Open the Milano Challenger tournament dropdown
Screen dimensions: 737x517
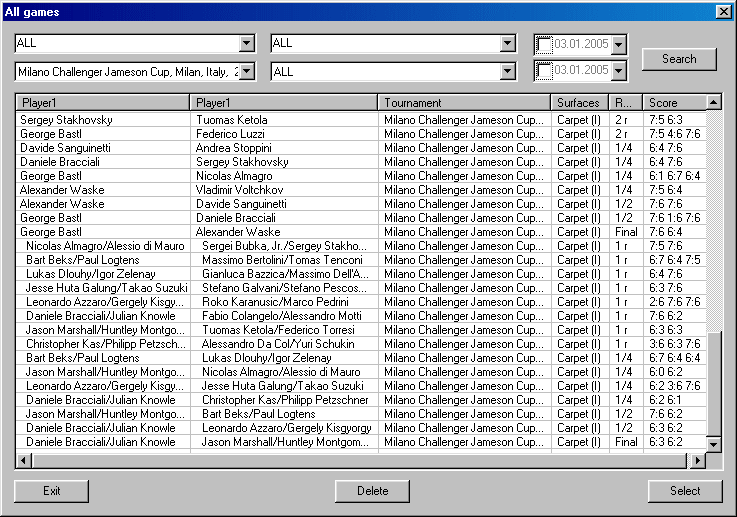(x=246, y=72)
